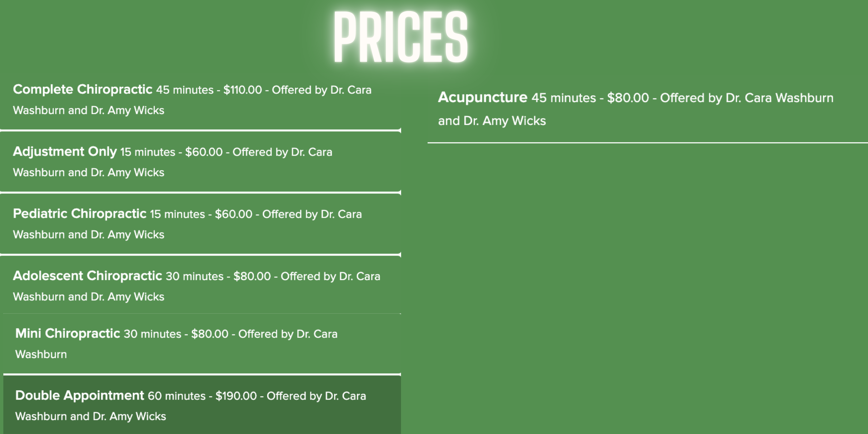Viewport: 868px width, 434px height.
Task: Click the $190.00 price in Double Appointment
Action: [236, 396]
